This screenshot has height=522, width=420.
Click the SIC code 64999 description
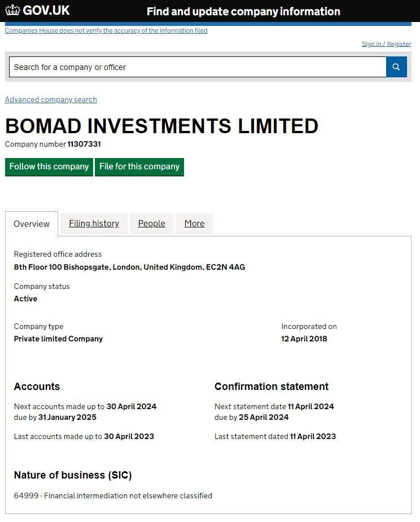pyautogui.click(x=113, y=495)
